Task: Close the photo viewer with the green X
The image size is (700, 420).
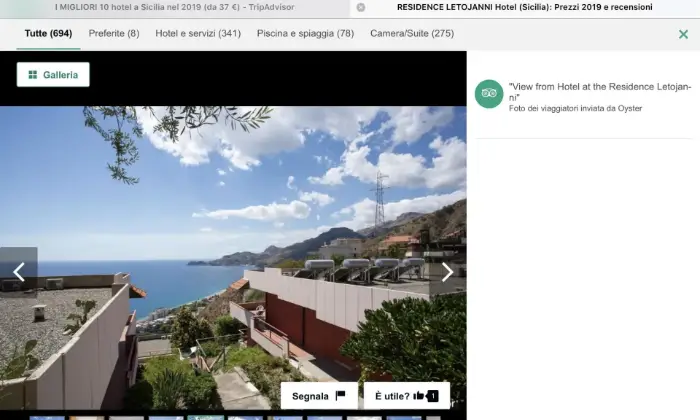Action: click(683, 34)
